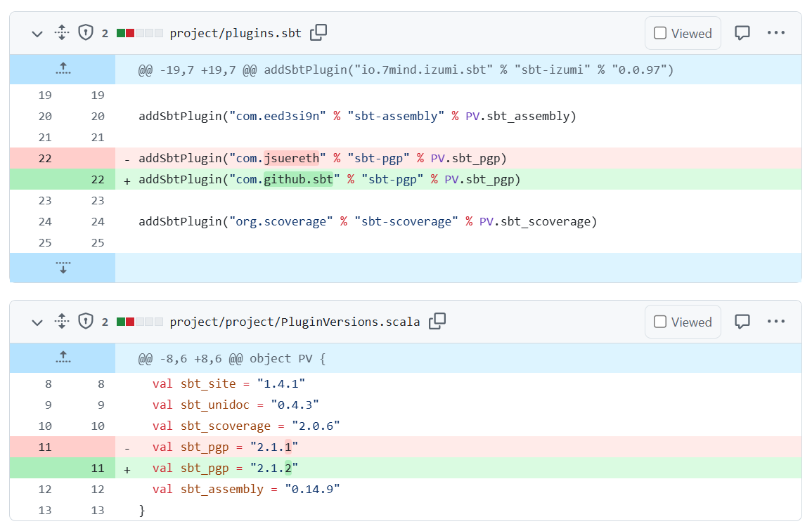This screenshot has width=812, height=531.
Task: Open the project/plugins.sbt file link
Action: pyautogui.click(x=236, y=33)
